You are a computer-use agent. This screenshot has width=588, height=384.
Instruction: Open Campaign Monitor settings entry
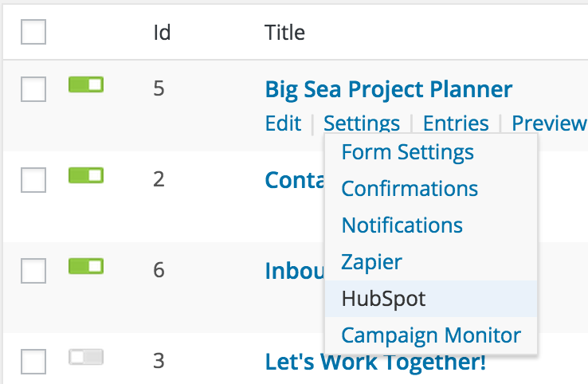[x=430, y=335]
